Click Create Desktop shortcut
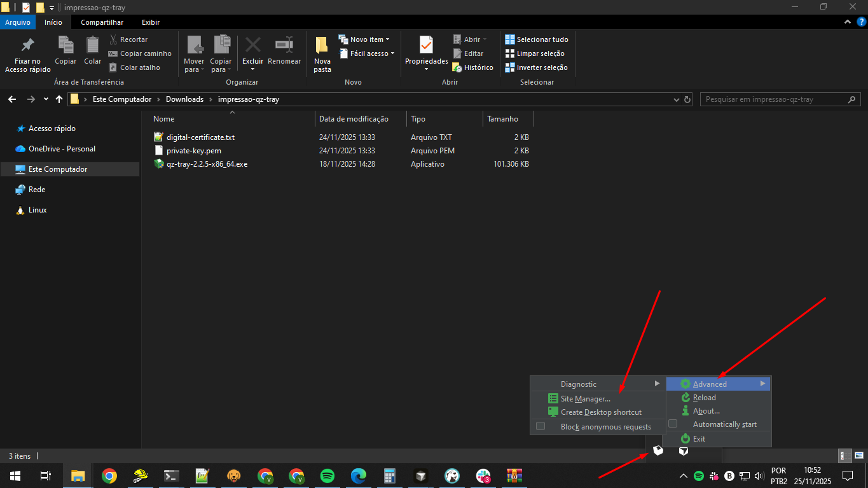The image size is (868, 488). click(601, 412)
